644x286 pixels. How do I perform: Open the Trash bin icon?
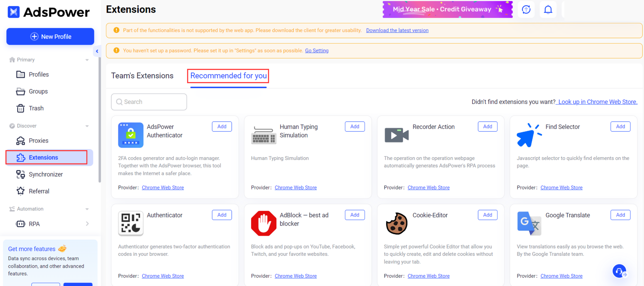click(x=20, y=108)
